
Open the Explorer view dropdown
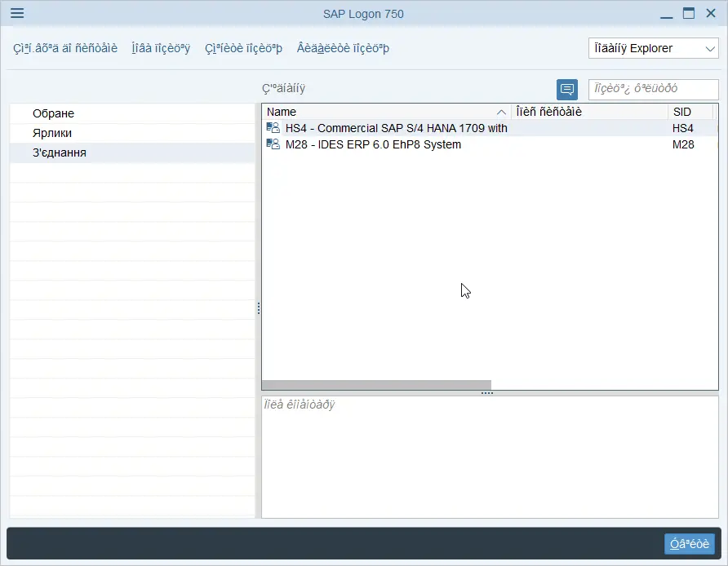[653, 48]
